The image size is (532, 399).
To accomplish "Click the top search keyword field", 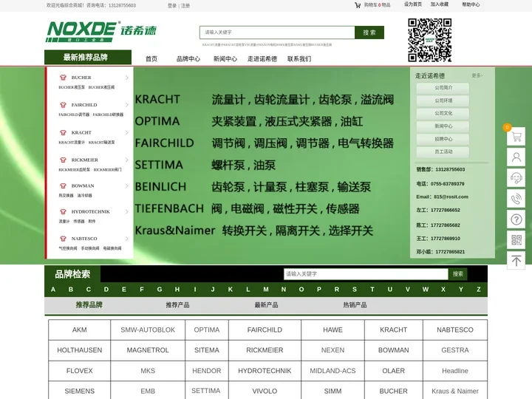I will coord(277,33).
